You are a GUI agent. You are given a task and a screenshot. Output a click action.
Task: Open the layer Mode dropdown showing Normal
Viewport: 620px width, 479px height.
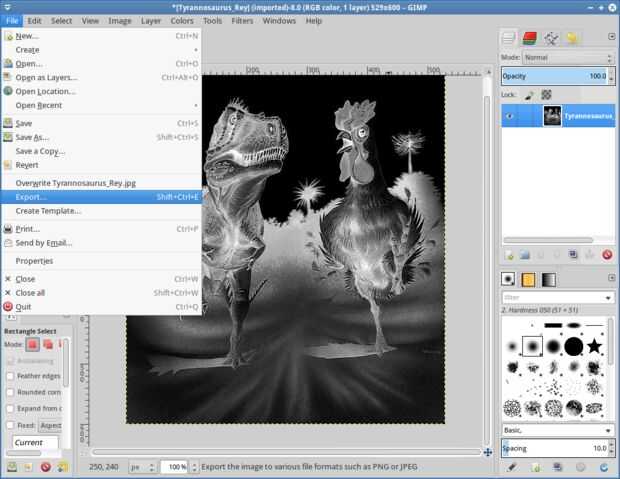point(568,58)
